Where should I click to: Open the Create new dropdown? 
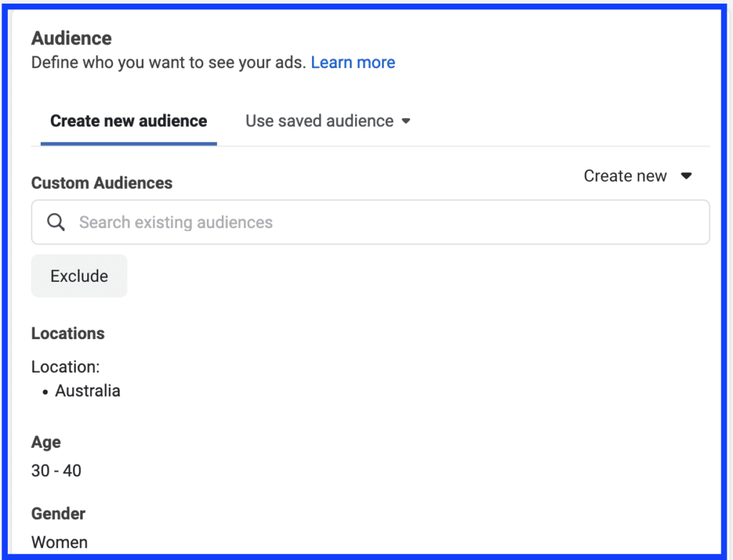pyautogui.click(x=638, y=176)
